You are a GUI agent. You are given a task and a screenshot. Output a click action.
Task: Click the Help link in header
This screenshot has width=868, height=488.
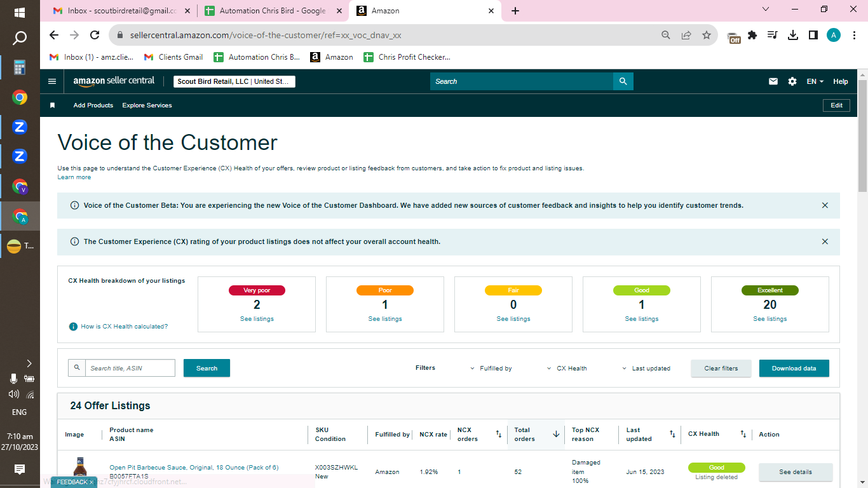point(841,81)
